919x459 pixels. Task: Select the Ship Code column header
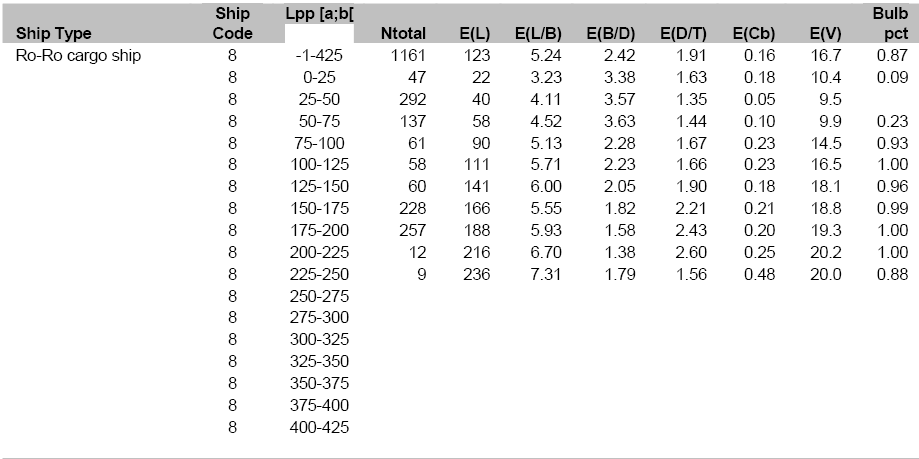(x=233, y=24)
